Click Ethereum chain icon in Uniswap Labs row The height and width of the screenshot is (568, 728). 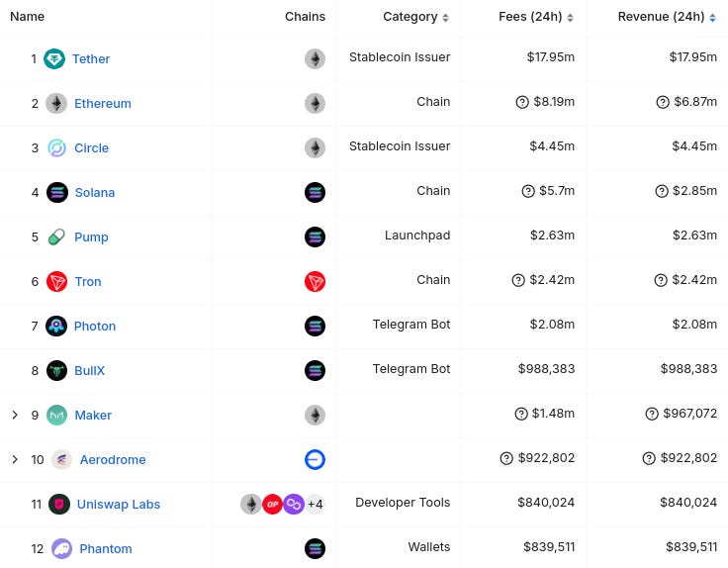click(251, 505)
